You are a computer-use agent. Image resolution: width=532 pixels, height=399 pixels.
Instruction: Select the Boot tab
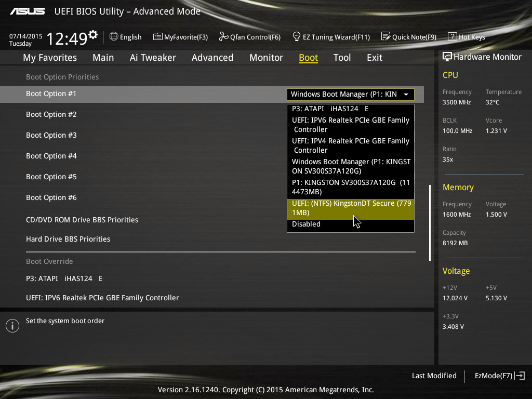pyautogui.click(x=309, y=58)
